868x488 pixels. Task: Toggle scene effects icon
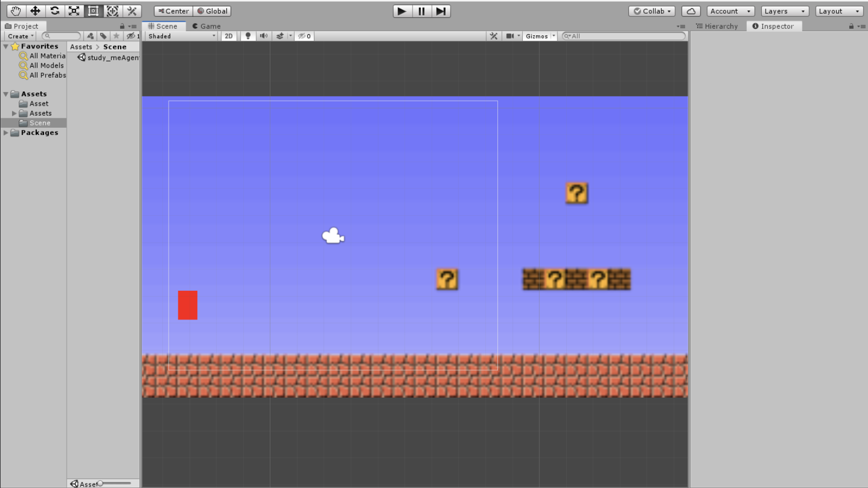pos(280,36)
